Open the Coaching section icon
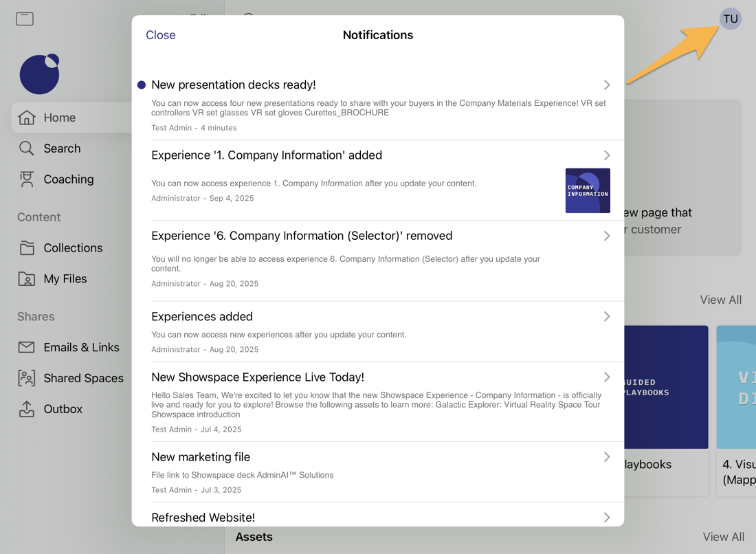Image resolution: width=756 pixels, height=554 pixels. [x=25, y=179]
